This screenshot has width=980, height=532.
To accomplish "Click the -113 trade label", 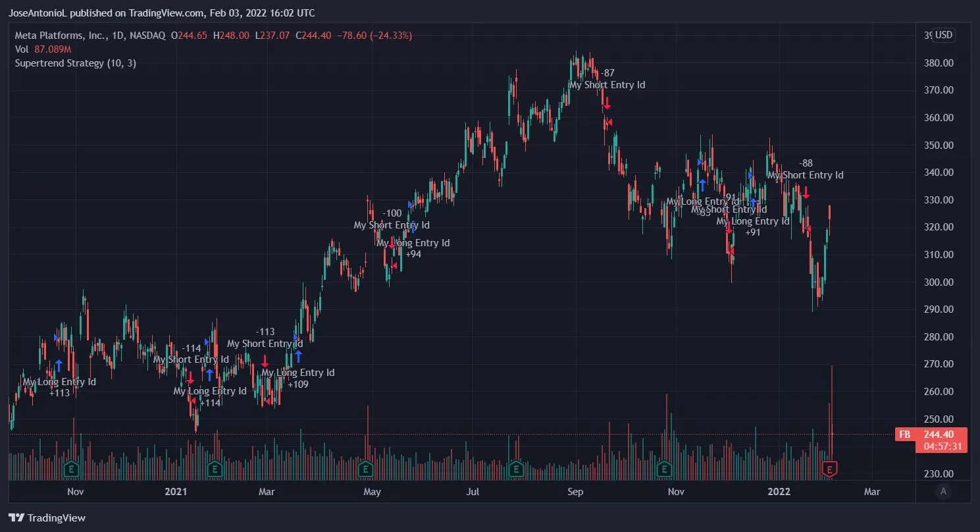I will 265,332.
